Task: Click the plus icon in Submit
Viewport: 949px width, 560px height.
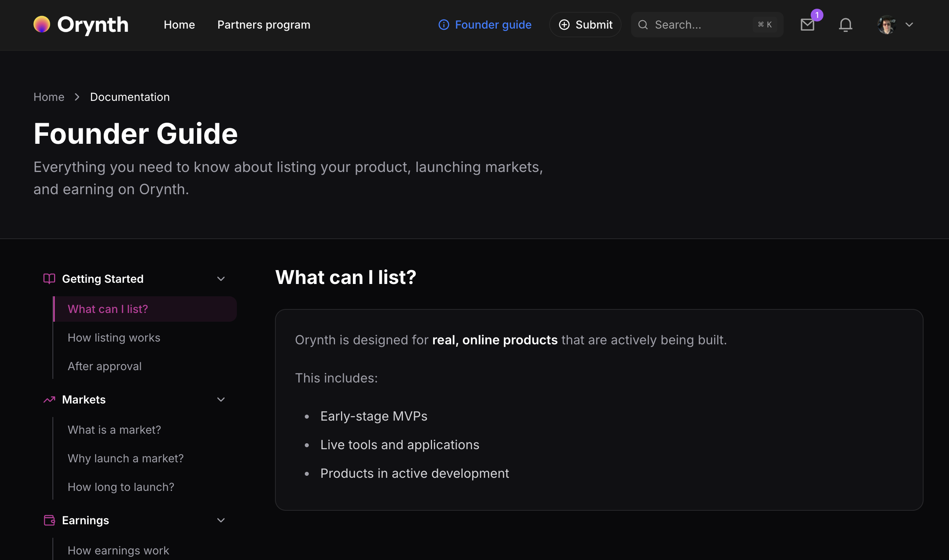Action: coord(564,25)
